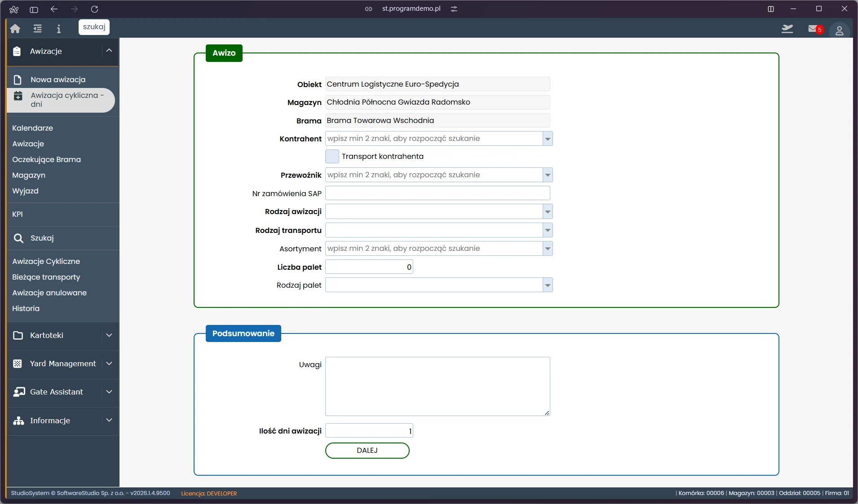This screenshot has width=858, height=504.
Task: Open Historia in sidebar
Action: pos(26,309)
